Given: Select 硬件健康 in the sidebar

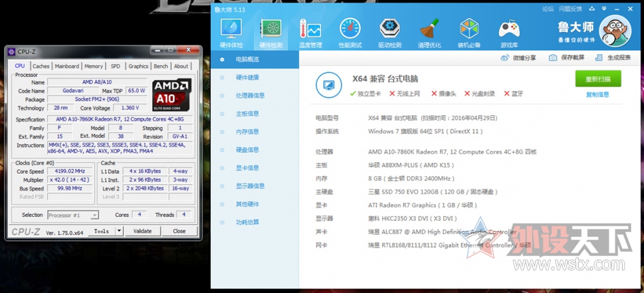Looking at the screenshot, I should tap(255, 77).
